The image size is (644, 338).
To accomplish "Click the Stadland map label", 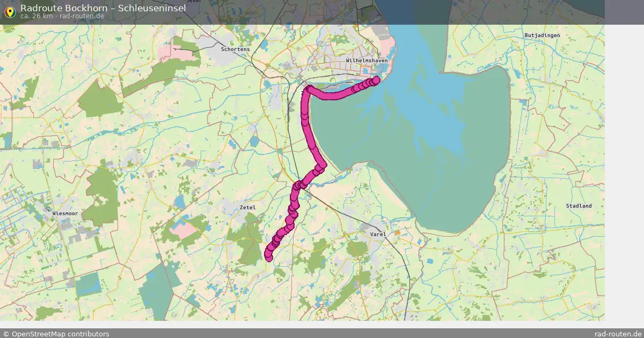I will [x=579, y=206].
